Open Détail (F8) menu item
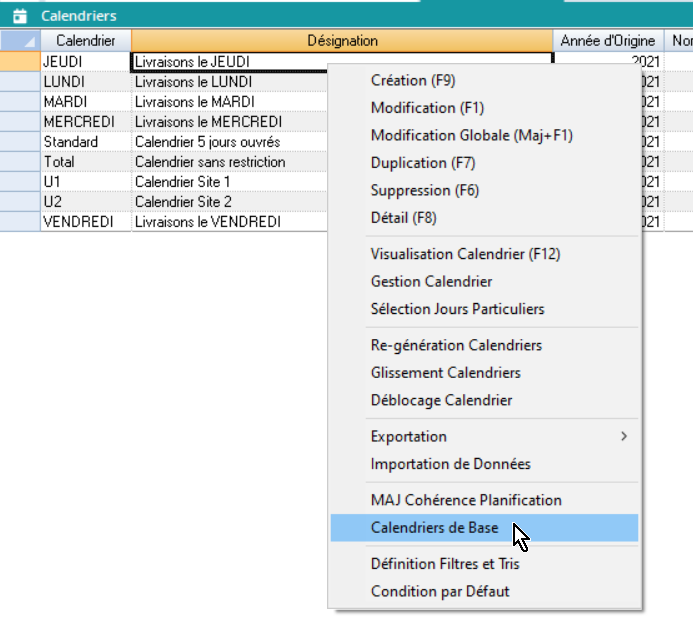Image resolution: width=693 pixels, height=638 pixels. click(403, 218)
